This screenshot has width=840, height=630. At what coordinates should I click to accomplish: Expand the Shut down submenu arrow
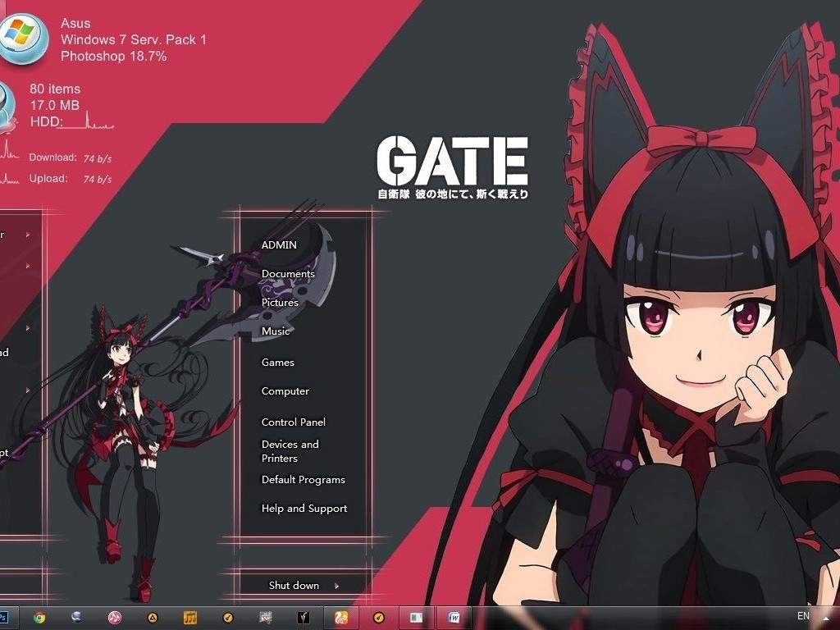(336, 586)
